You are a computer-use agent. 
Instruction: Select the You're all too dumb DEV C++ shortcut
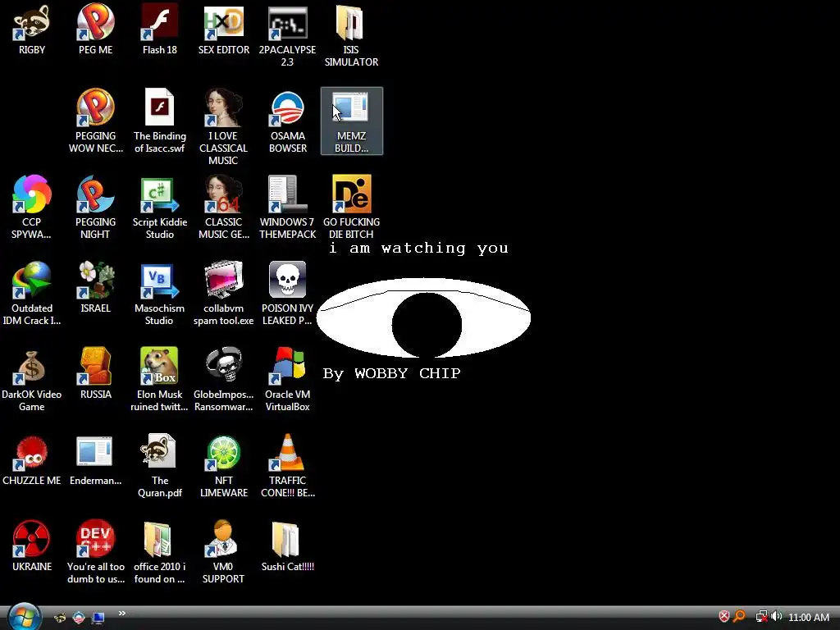coord(95,552)
